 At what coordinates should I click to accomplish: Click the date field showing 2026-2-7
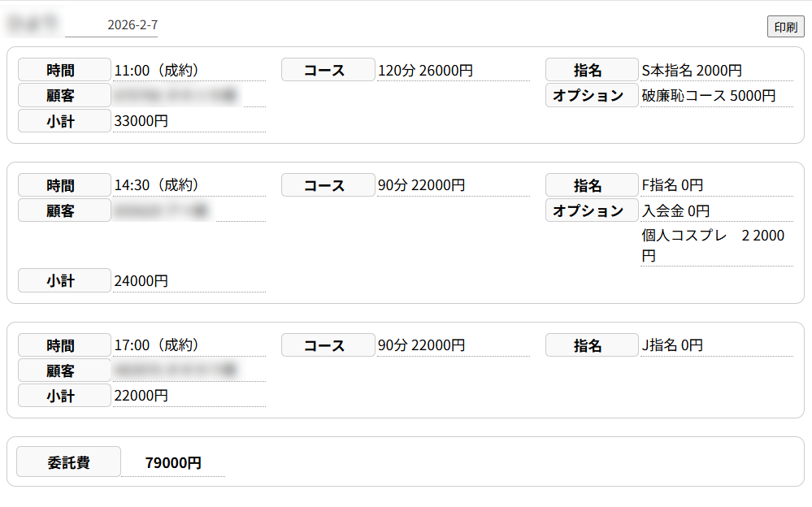[132, 25]
